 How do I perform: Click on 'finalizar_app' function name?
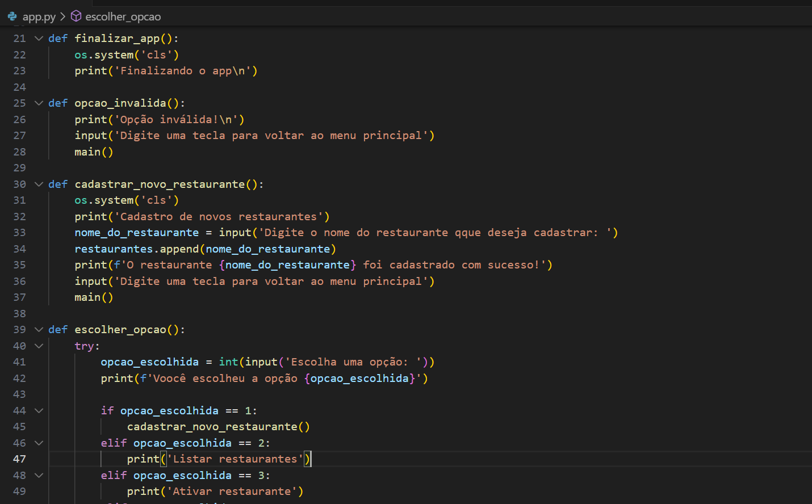(117, 38)
